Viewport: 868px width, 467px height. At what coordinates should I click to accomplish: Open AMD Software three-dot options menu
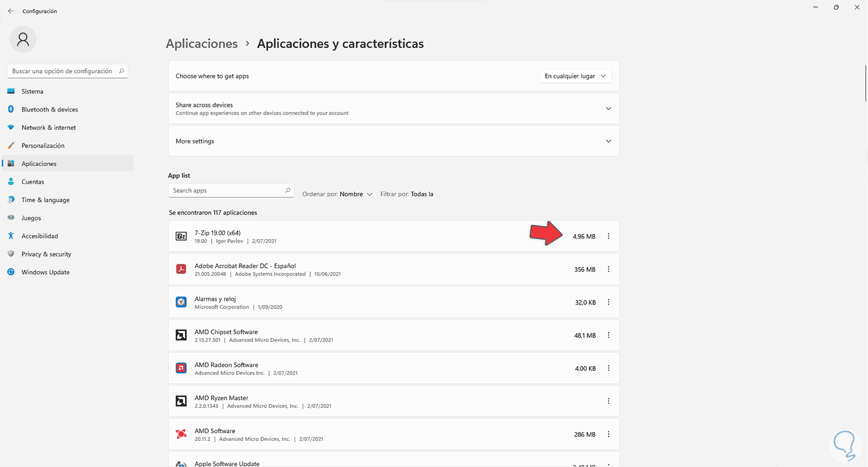[608, 434]
